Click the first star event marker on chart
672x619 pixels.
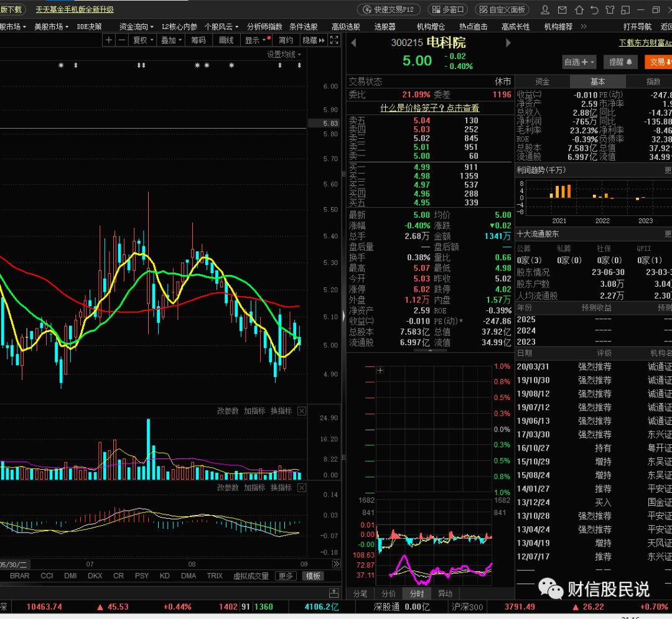[x=61, y=65]
